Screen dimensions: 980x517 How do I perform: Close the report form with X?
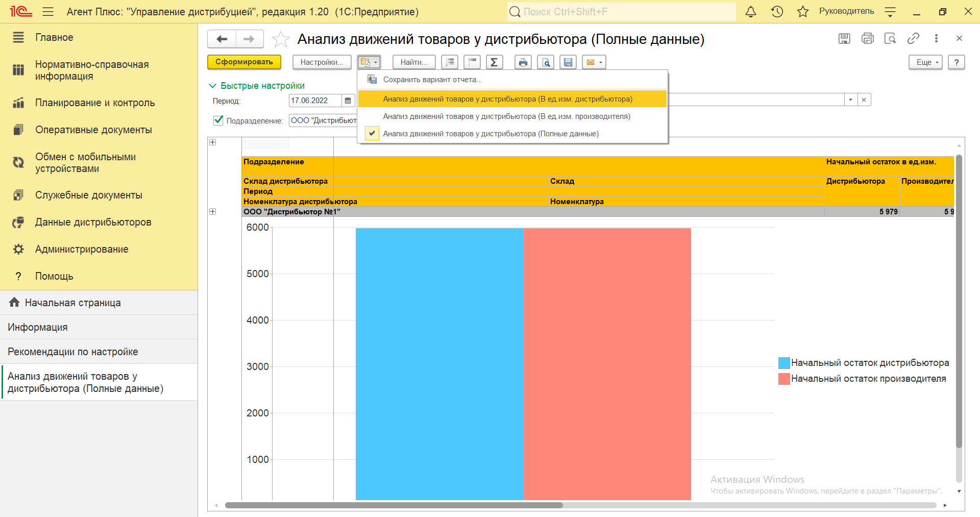tap(959, 38)
